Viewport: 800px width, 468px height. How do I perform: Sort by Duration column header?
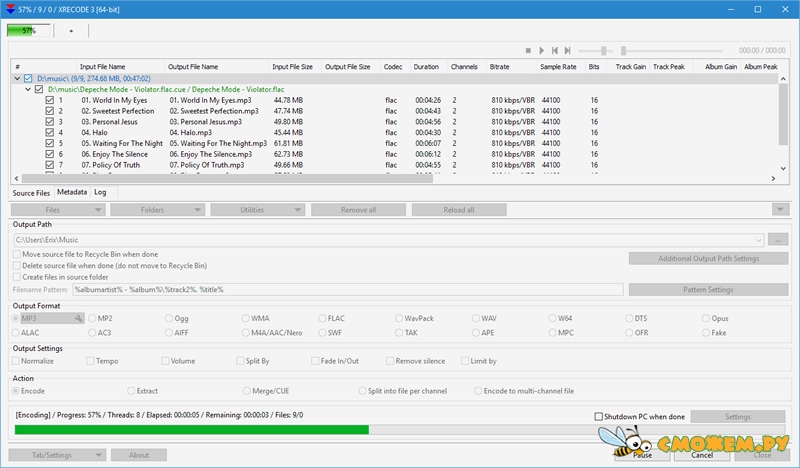point(426,66)
